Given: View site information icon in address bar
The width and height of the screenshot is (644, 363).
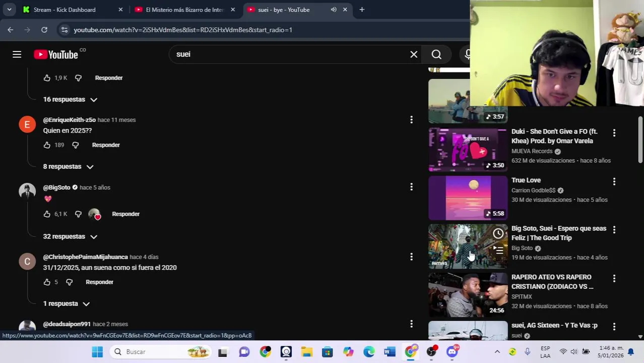Looking at the screenshot, I should (64, 30).
